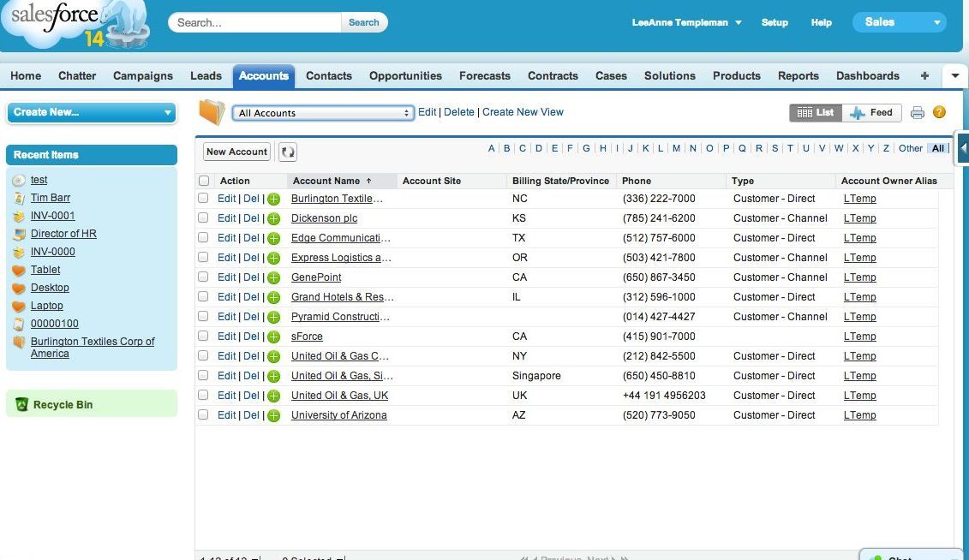This screenshot has width=969, height=560.
Task: Open the Contacts tab
Action: [329, 76]
